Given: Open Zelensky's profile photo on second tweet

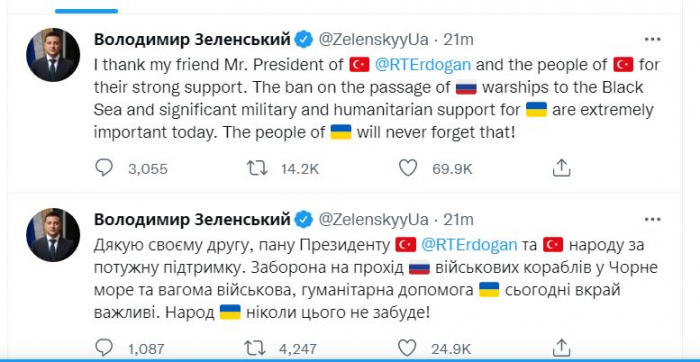Looking at the screenshot, I should point(53,235).
